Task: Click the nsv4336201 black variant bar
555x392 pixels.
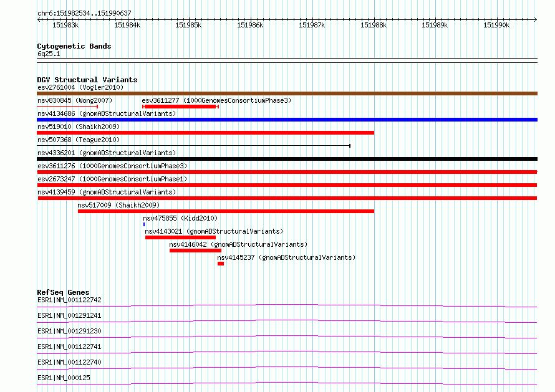Action: coord(287,159)
